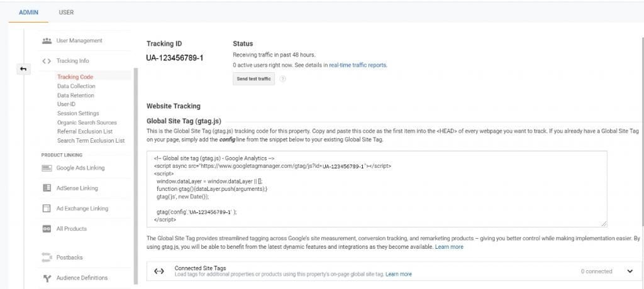Click 'Receiving traffic in past 48 hours' status
644x289 pixels.
click(x=274, y=55)
